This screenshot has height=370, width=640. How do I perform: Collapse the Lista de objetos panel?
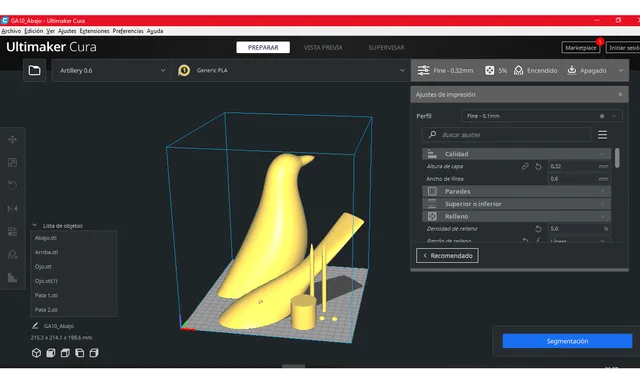(35, 225)
